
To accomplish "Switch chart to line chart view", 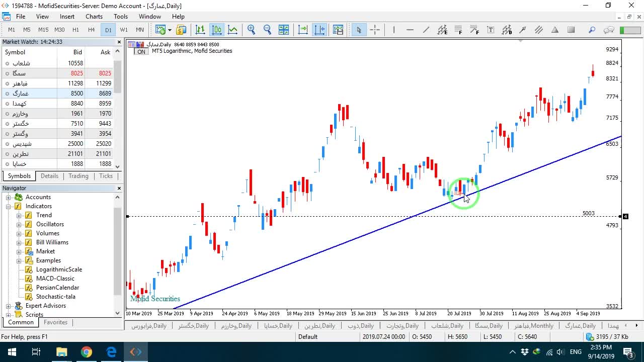I will pos(233,30).
